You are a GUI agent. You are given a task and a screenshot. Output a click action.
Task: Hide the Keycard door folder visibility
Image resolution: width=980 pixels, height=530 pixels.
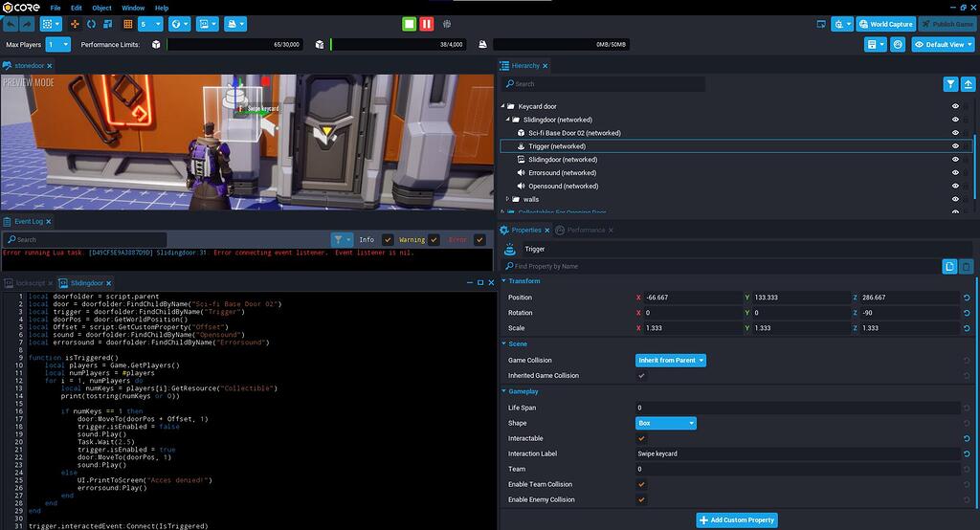point(955,106)
